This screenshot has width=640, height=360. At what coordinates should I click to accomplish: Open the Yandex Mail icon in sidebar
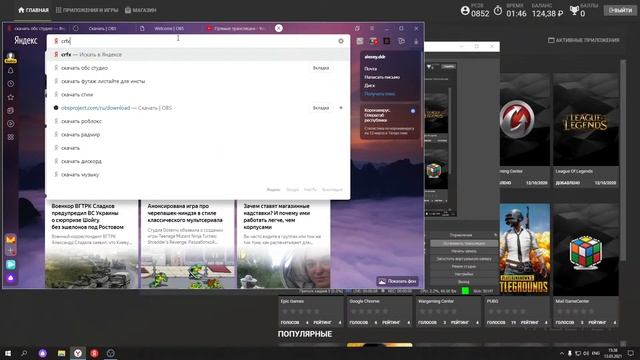point(11,239)
